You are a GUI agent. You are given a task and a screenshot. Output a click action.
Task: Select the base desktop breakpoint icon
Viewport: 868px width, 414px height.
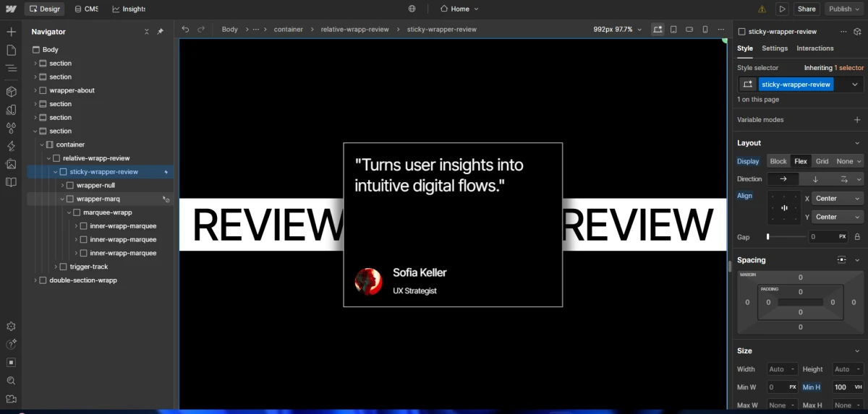point(657,29)
